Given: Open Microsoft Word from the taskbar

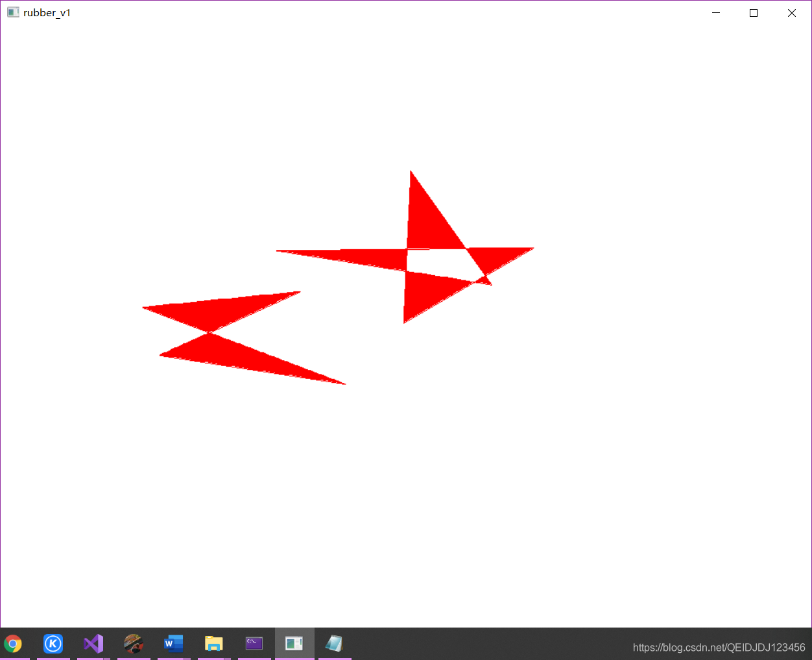Looking at the screenshot, I should pos(174,644).
